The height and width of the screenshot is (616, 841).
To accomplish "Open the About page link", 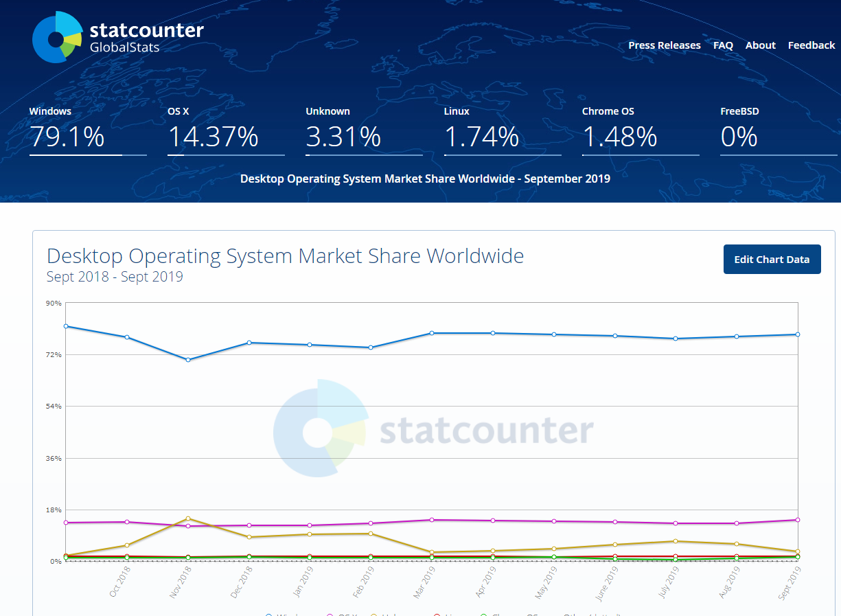I will tap(761, 45).
